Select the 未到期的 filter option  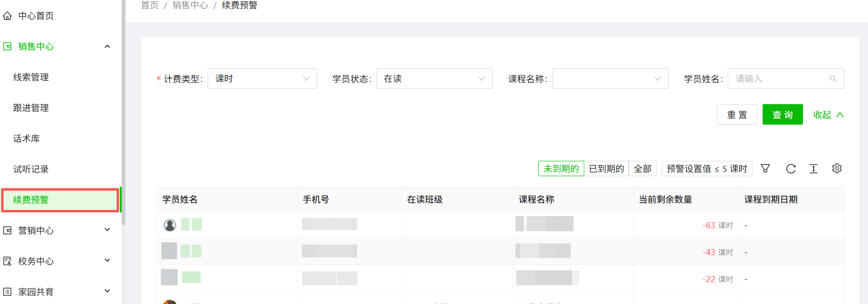click(x=561, y=169)
